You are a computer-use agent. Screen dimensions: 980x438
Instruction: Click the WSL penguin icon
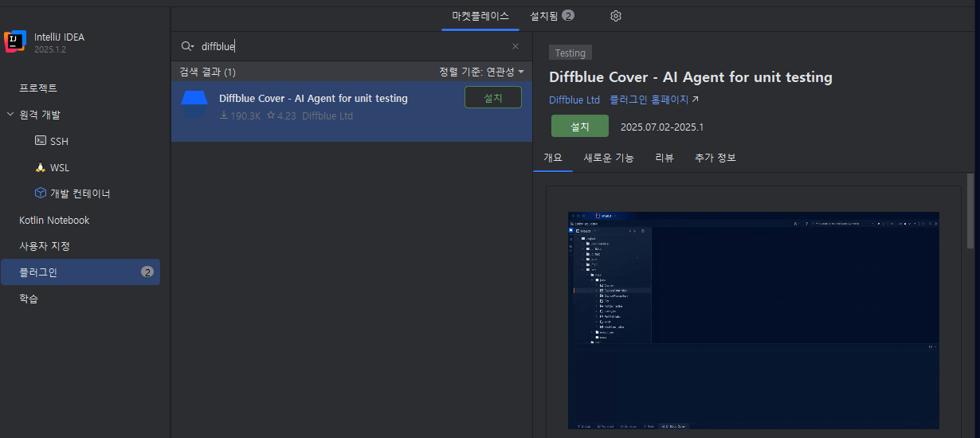pos(41,167)
